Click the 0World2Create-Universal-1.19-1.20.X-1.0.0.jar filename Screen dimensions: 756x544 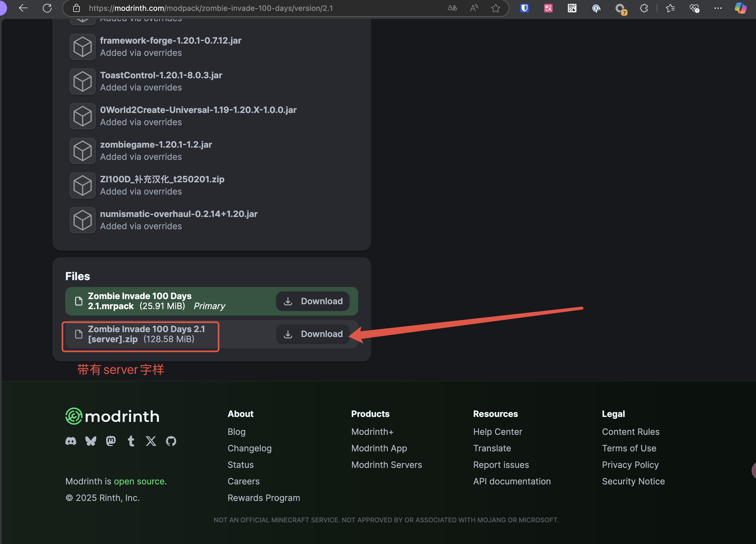[x=198, y=110]
